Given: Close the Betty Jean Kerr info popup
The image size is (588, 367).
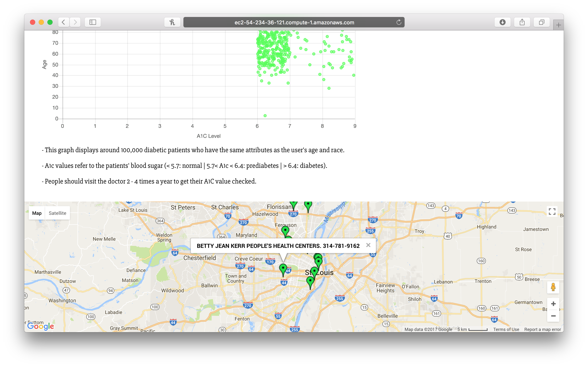Looking at the screenshot, I should click(368, 245).
